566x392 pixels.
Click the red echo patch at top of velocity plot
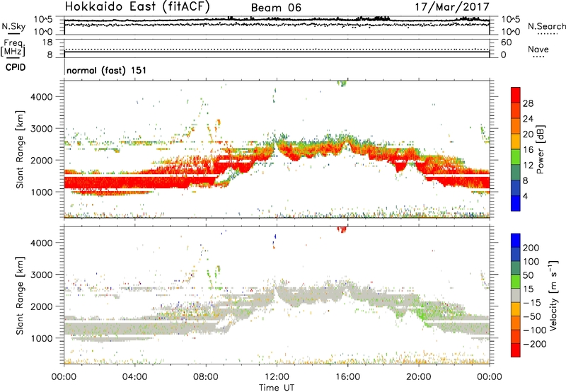[x=342, y=229]
